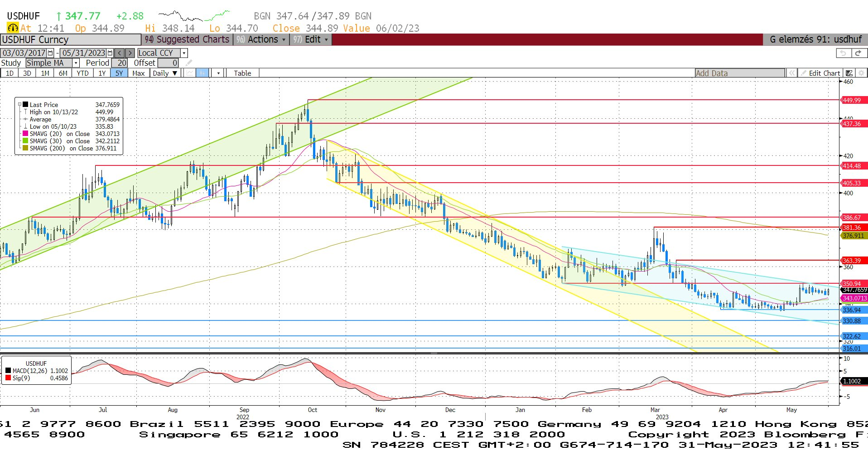Click the G elemzés 91: usdhuf title
This screenshot has width=868, height=470.
tap(815, 39)
